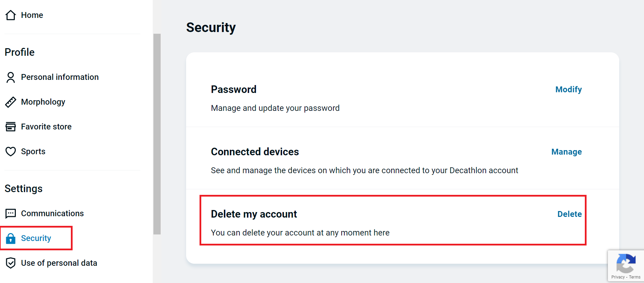The image size is (644, 283).
Task: Click the Home house icon
Action: [11, 15]
